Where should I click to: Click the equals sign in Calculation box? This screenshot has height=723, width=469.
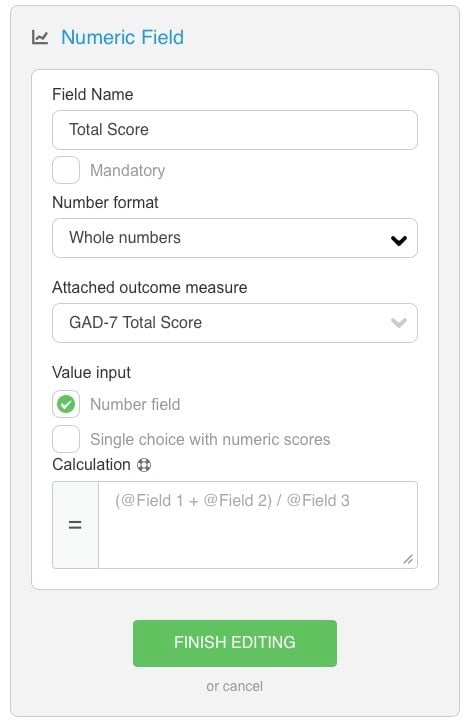click(75, 525)
